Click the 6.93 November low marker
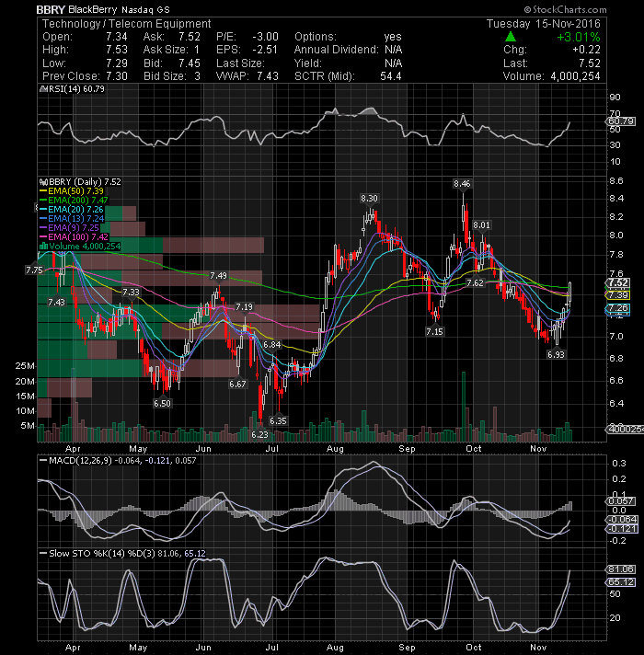The image size is (644, 655). click(x=556, y=355)
